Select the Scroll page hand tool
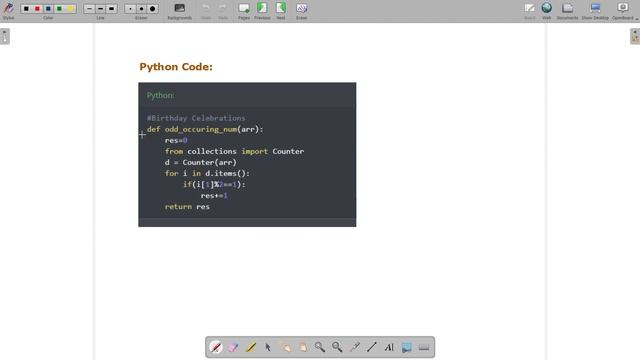The width and height of the screenshot is (640, 360). coord(302,347)
